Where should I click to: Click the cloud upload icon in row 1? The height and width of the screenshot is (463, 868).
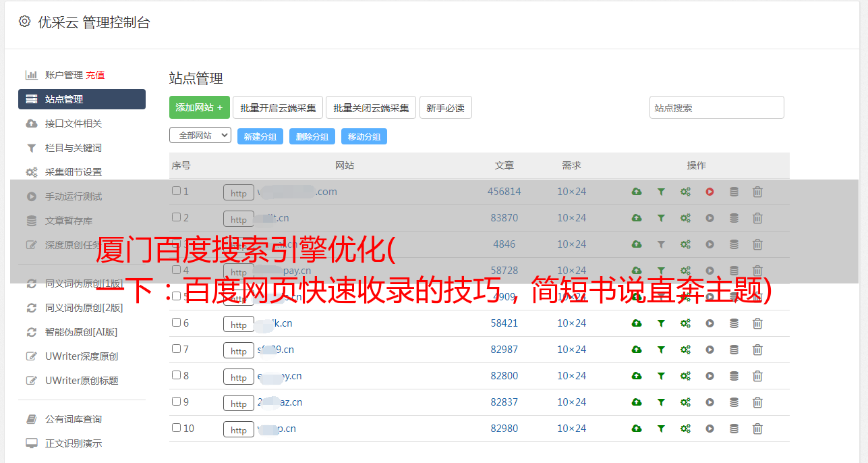[x=637, y=192]
